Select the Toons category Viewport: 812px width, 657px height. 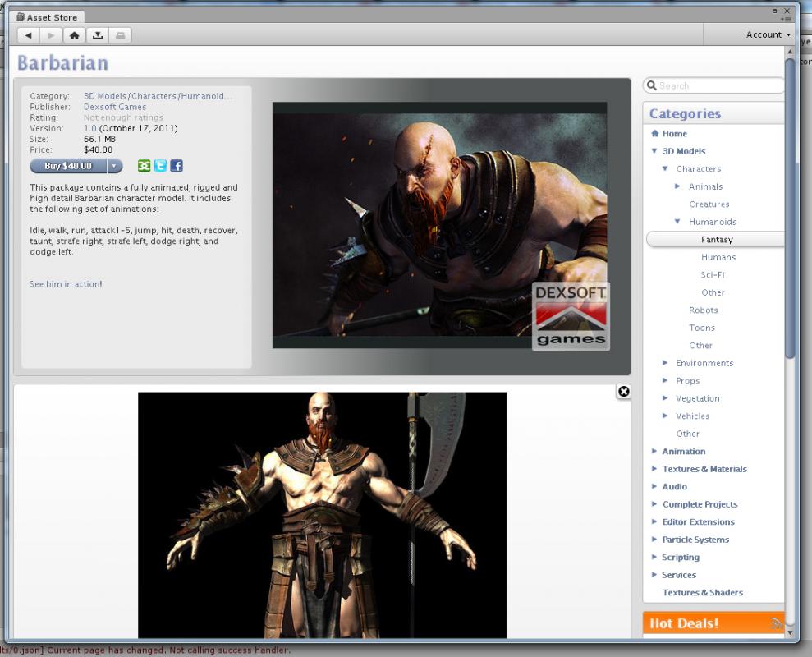tap(702, 328)
